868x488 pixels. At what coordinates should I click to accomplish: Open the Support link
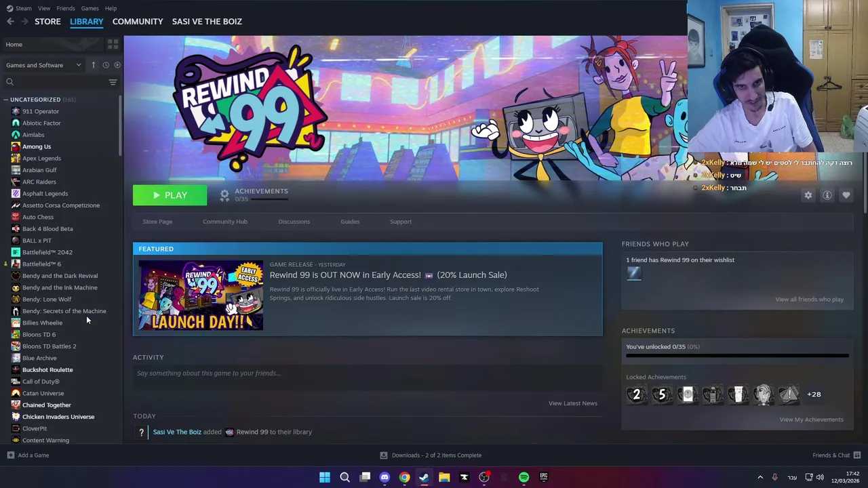[x=401, y=222]
